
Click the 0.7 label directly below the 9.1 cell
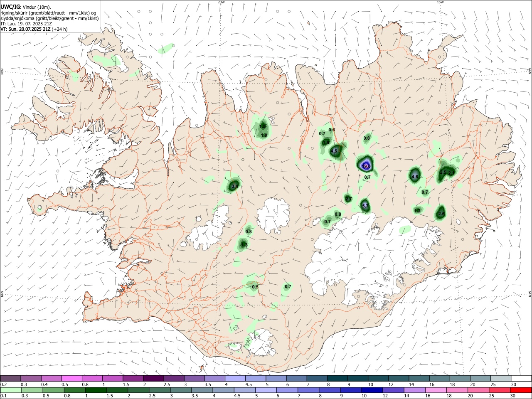tap(367, 177)
